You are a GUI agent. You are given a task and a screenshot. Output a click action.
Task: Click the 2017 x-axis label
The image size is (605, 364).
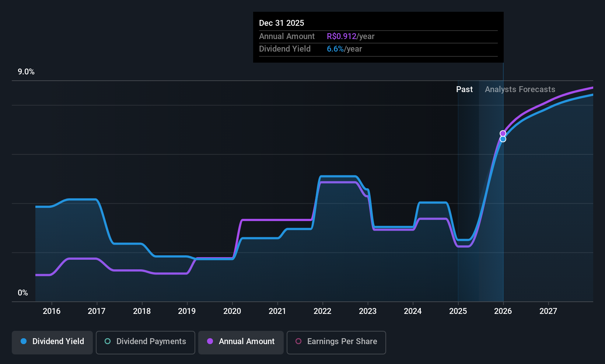[x=97, y=311]
